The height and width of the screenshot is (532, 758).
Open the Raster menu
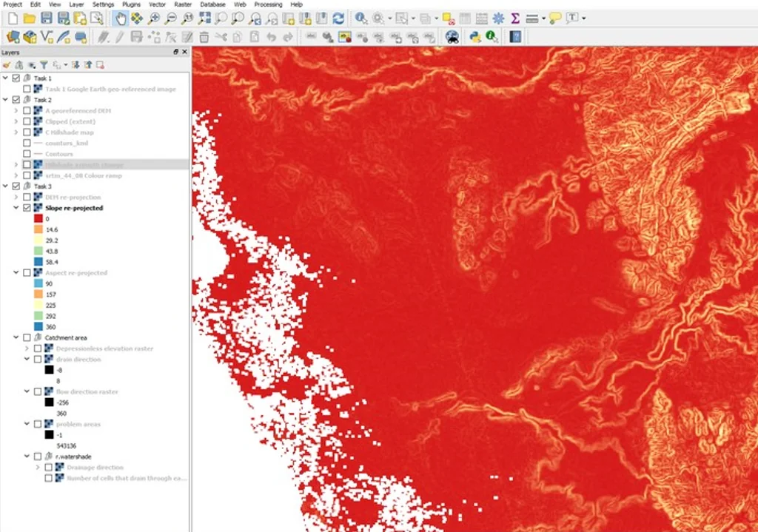click(183, 4)
